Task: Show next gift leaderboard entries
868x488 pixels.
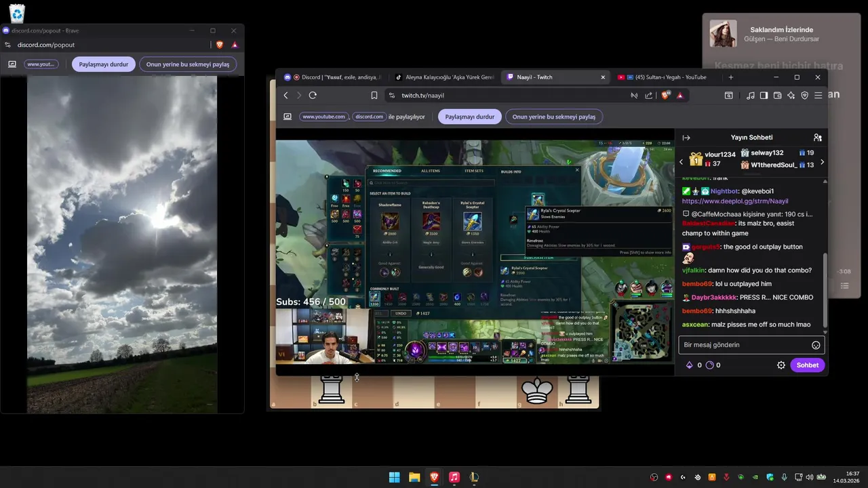Action: point(822,162)
